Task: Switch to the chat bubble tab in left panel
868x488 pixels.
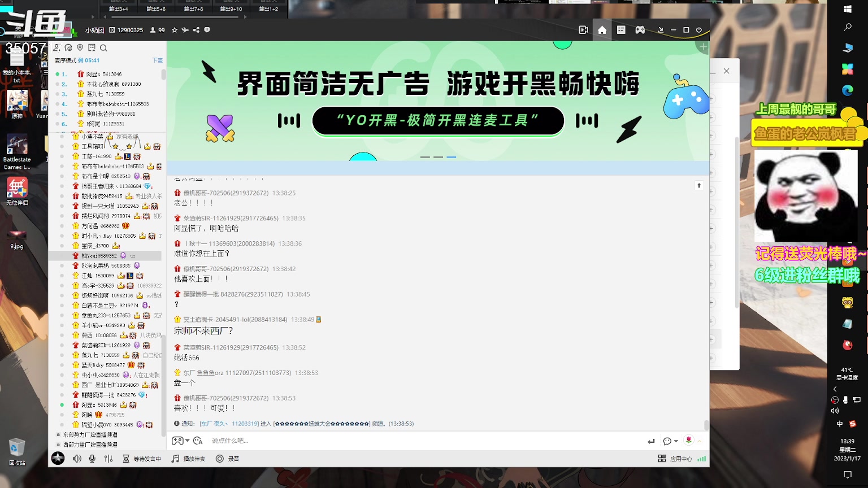Action: (x=68, y=48)
